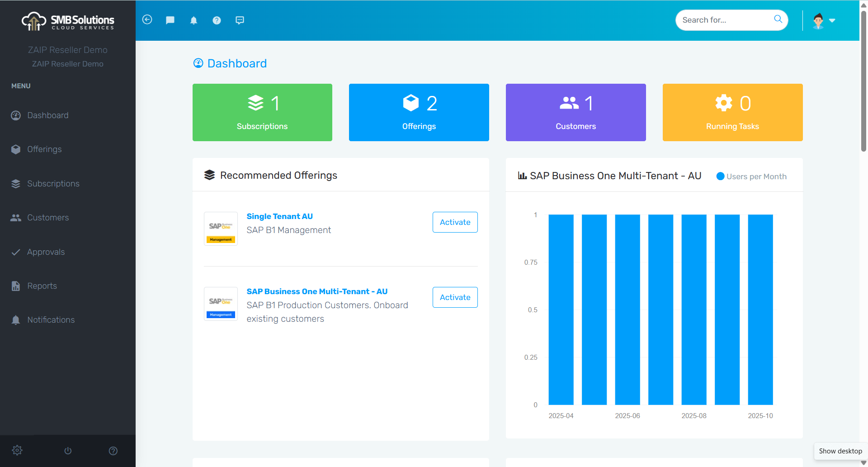The height and width of the screenshot is (467, 868).
Task: Expand the user avatar dropdown menu
Action: 824,20
